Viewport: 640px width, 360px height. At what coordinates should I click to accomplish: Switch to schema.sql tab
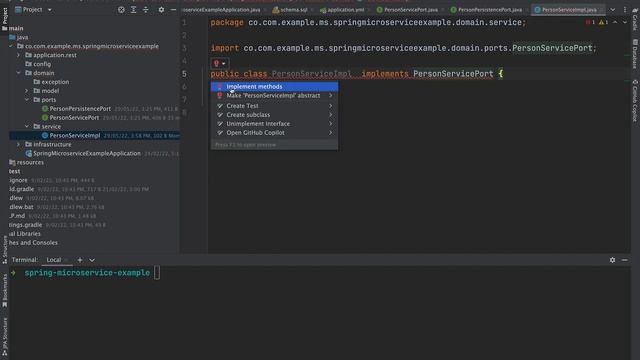coord(290,9)
